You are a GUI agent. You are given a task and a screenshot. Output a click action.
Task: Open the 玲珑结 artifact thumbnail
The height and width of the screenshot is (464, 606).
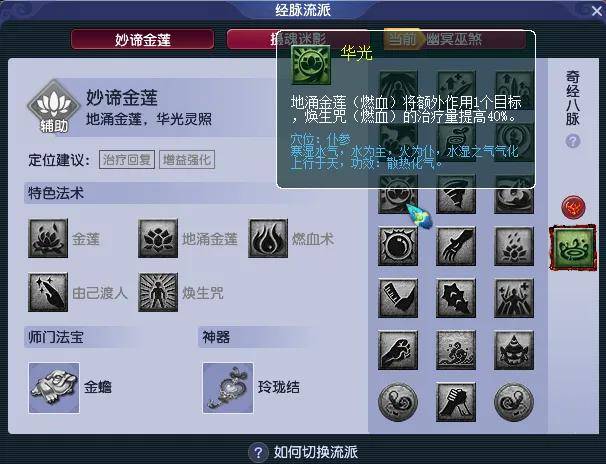[228, 388]
